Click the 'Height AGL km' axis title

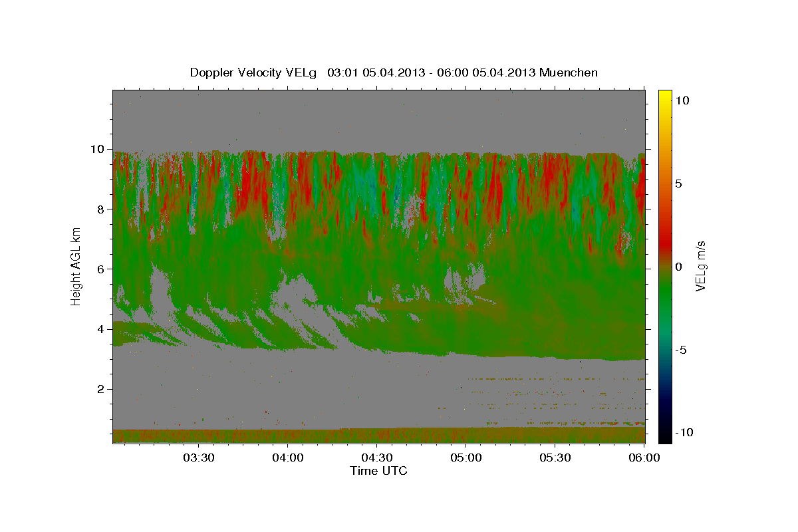76,266
